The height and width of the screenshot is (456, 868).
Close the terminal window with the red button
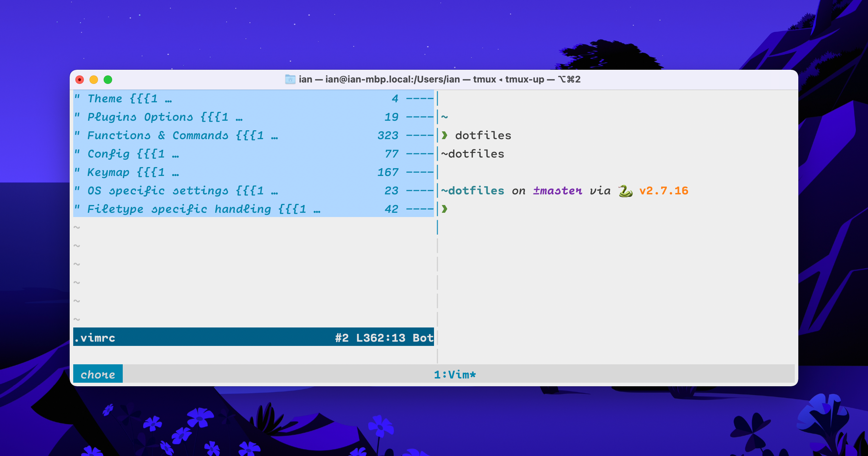pos(80,80)
